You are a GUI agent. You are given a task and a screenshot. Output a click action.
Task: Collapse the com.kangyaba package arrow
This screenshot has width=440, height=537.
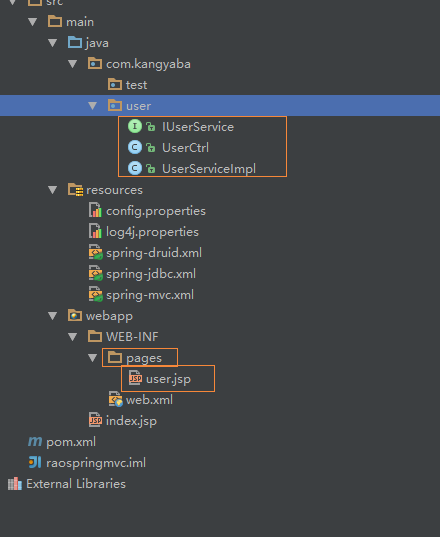tap(73, 64)
